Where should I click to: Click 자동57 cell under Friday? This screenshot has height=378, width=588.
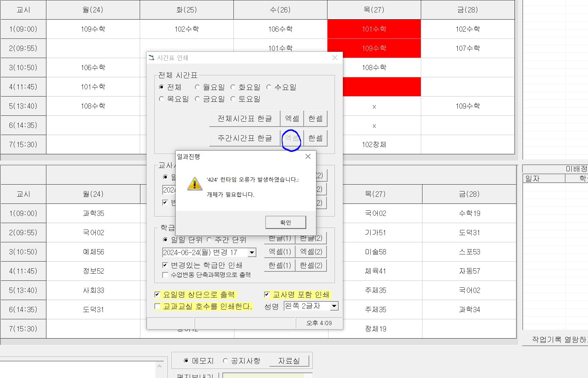[x=469, y=271]
